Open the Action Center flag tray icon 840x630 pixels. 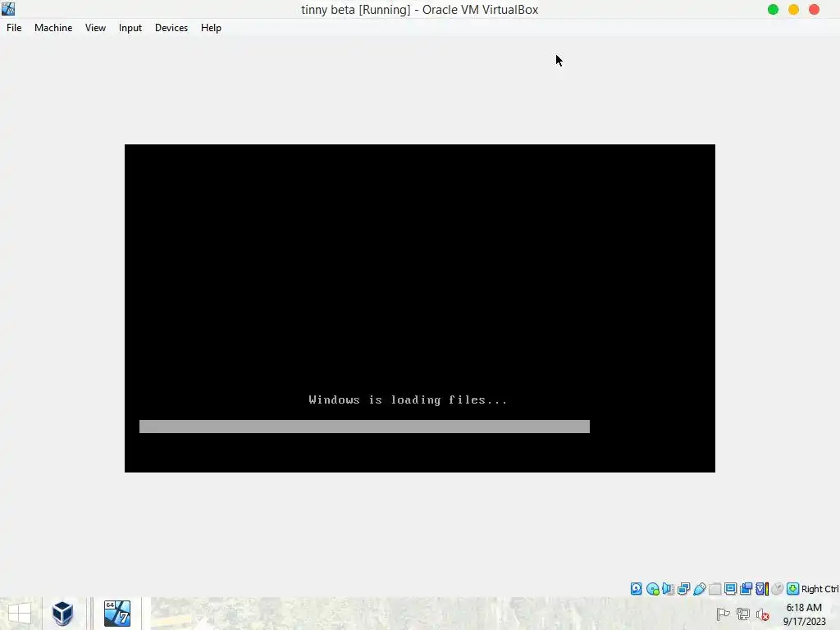click(x=723, y=614)
